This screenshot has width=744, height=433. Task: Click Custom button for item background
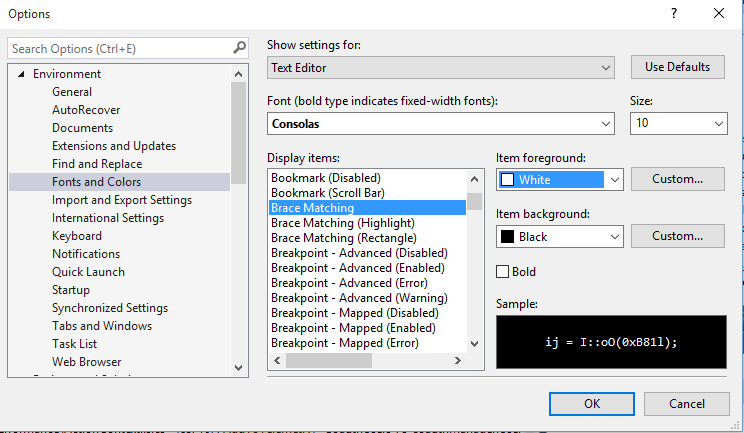pos(678,236)
